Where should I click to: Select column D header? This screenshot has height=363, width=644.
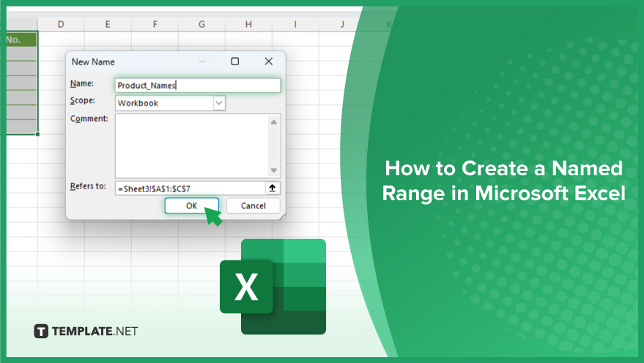[61, 24]
